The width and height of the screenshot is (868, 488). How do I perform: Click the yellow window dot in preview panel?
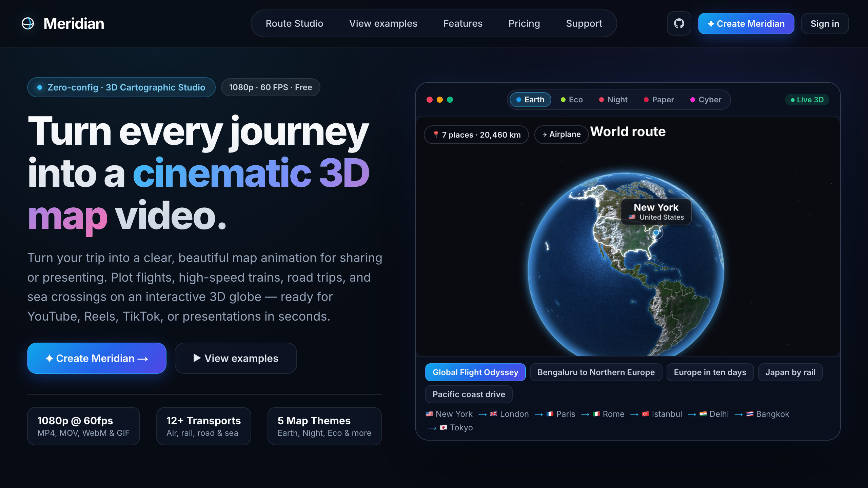coord(440,100)
